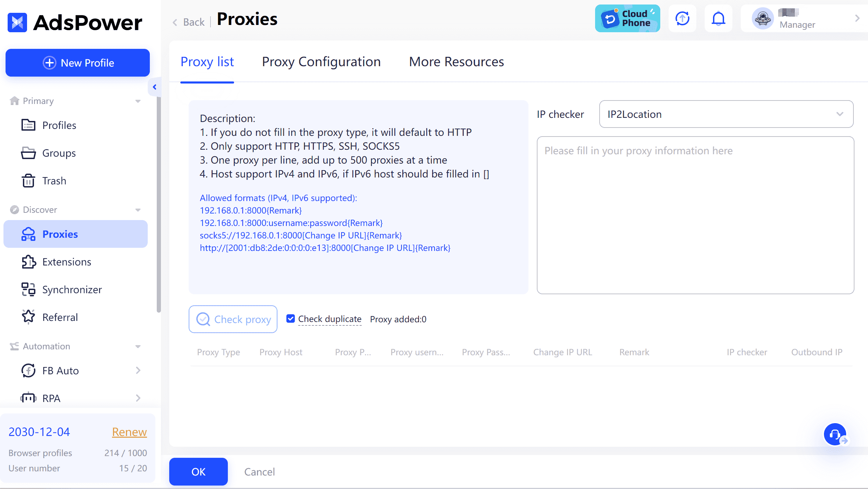868x489 pixels.
Task: Click the Check proxy button
Action: coord(233,318)
